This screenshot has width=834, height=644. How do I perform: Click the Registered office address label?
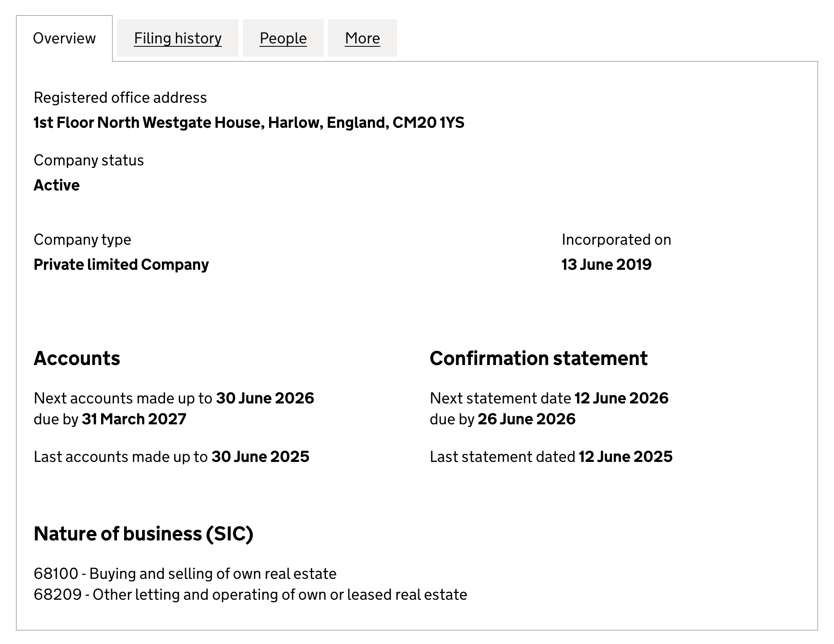120,98
